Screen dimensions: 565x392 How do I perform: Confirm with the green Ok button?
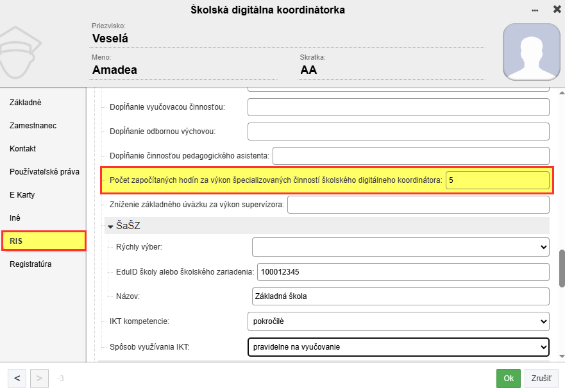tap(508, 379)
